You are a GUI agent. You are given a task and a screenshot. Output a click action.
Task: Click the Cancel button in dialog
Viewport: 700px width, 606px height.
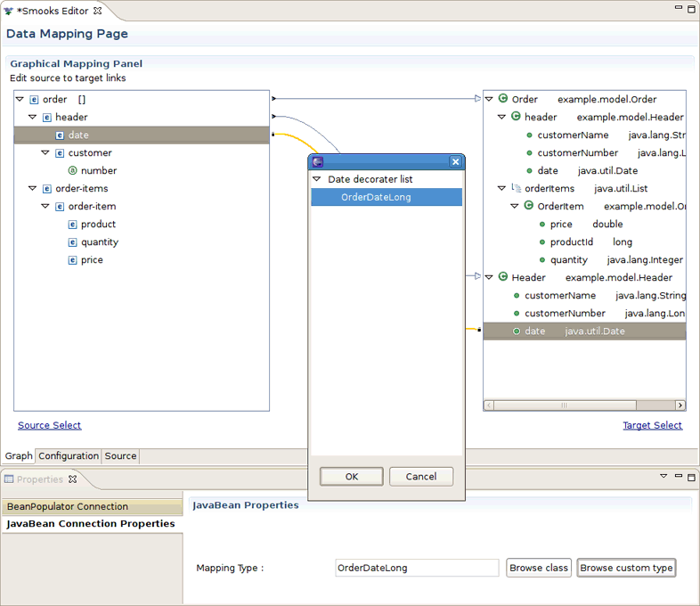click(x=421, y=477)
